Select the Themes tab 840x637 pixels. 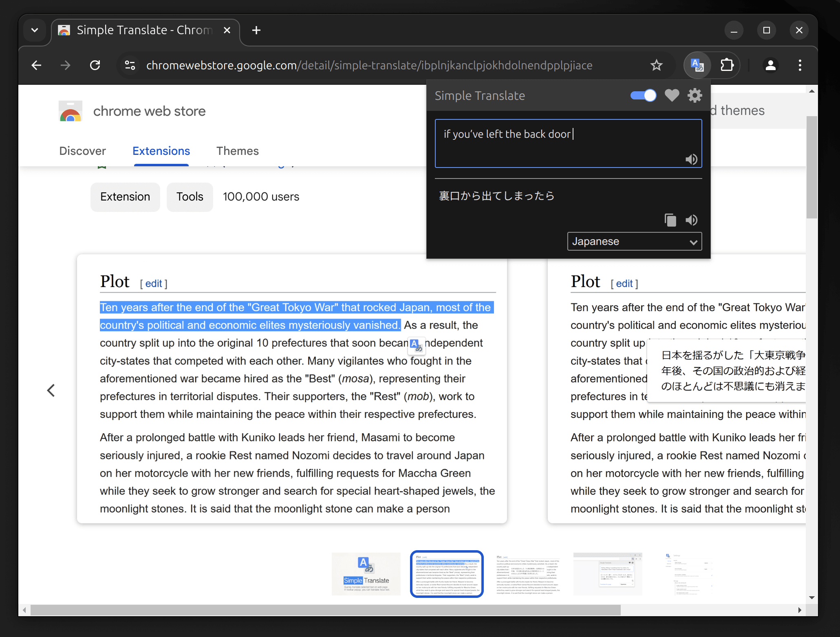(238, 150)
